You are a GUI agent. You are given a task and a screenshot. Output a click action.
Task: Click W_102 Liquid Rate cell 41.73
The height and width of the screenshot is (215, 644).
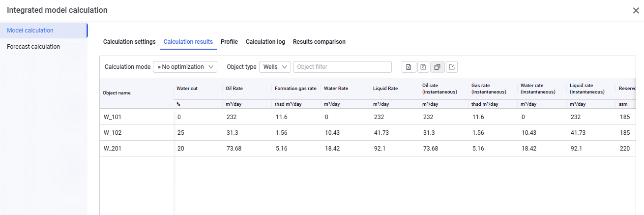tap(381, 133)
